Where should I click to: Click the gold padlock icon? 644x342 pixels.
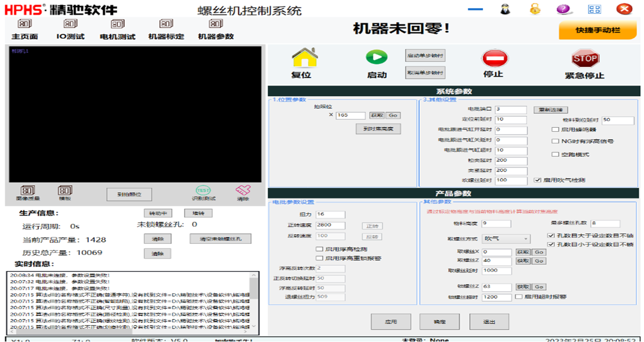pos(535,9)
